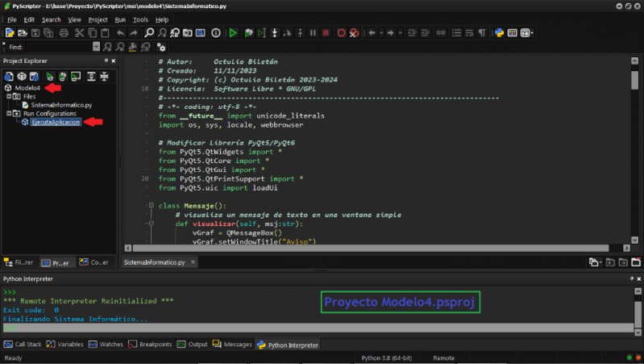Pin the Project Explorer panel

106,61
